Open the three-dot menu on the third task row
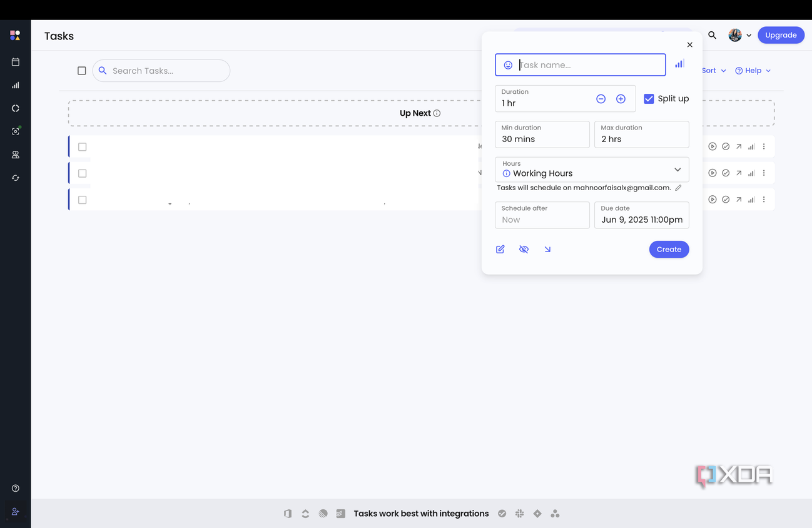Screen dimensions: 812x528 (764, 200)
